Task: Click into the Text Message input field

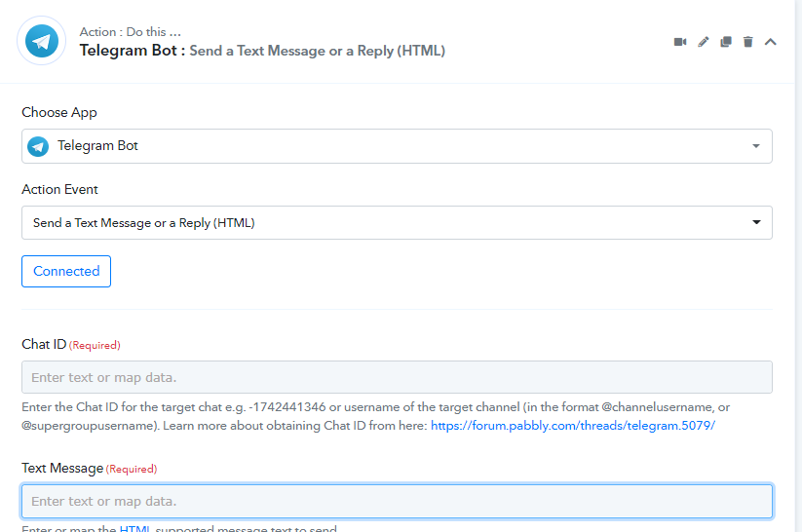Action: tap(397, 501)
